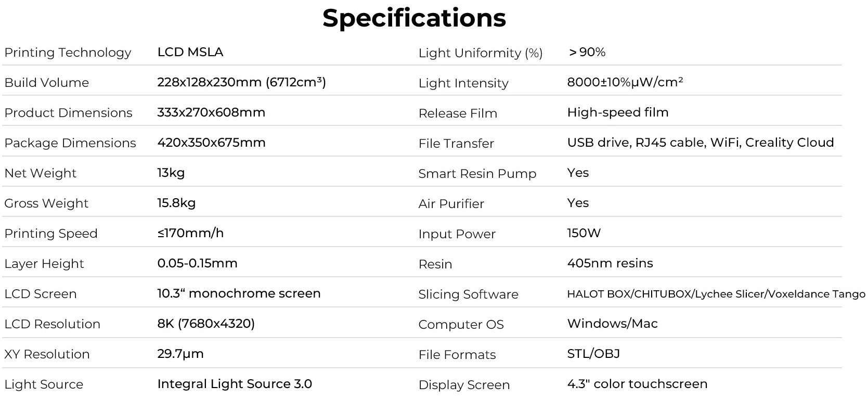Click the XY Resolution label
This screenshot has width=868, height=399.
point(47,354)
